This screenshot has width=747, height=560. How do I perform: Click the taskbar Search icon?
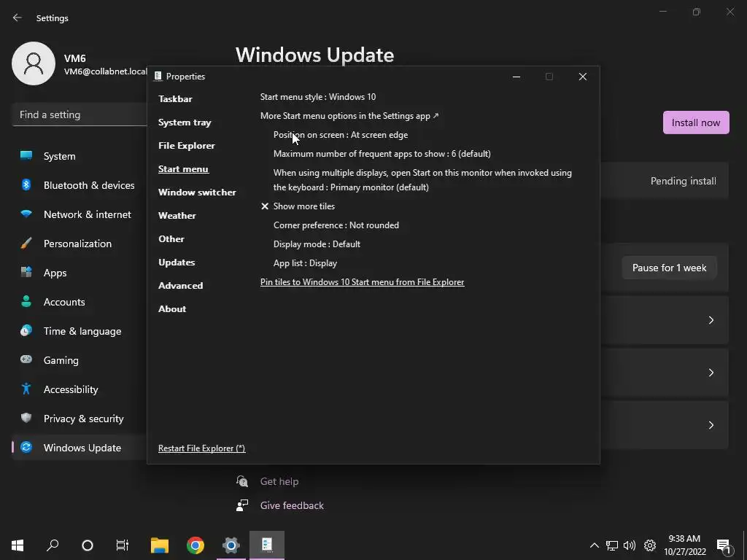coord(53,545)
